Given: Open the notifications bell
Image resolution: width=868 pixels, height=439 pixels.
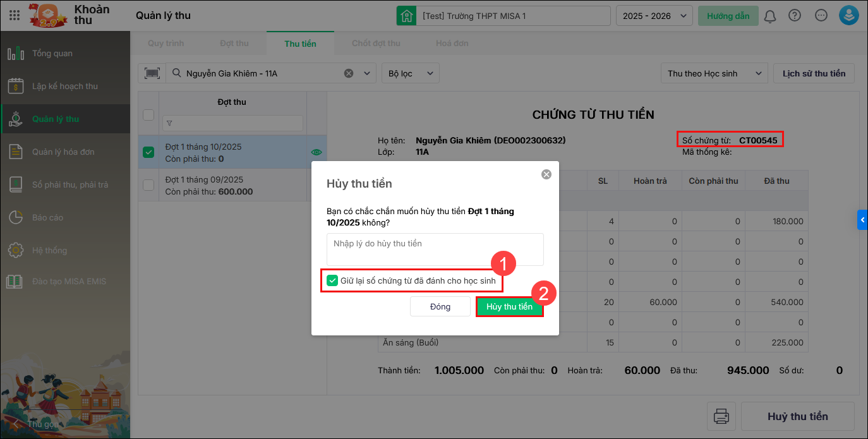Looking at the screenshot, I should [769, 16].
